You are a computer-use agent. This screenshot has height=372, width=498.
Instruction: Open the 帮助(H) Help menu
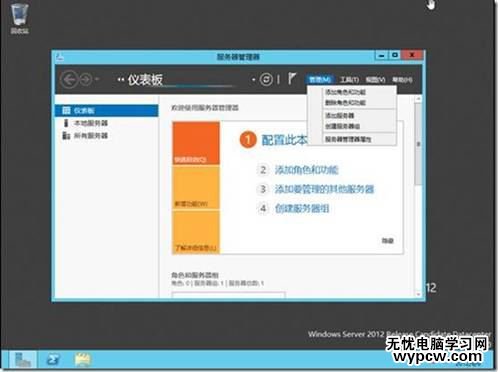[x=402, y=80]
